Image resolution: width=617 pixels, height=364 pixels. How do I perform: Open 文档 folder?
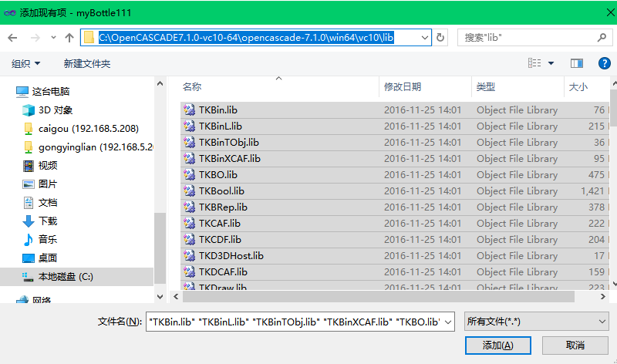40,203
